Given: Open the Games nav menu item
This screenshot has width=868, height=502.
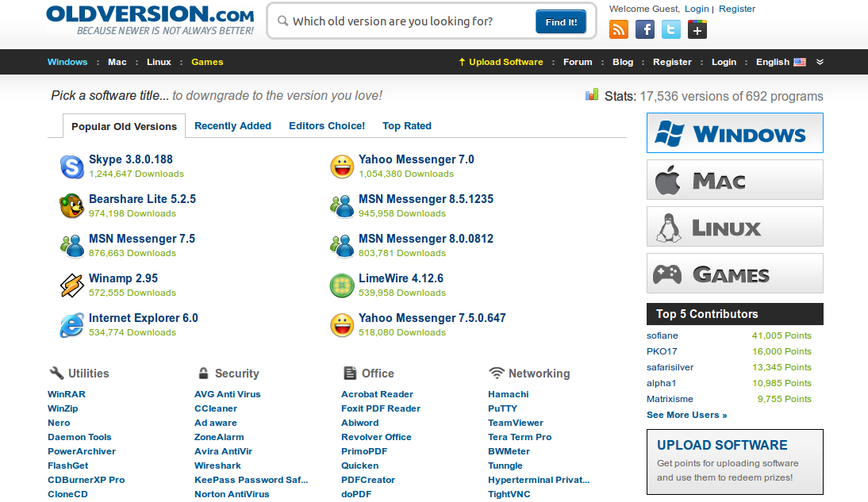Looking at the screenshot, I should click(207, 62).
